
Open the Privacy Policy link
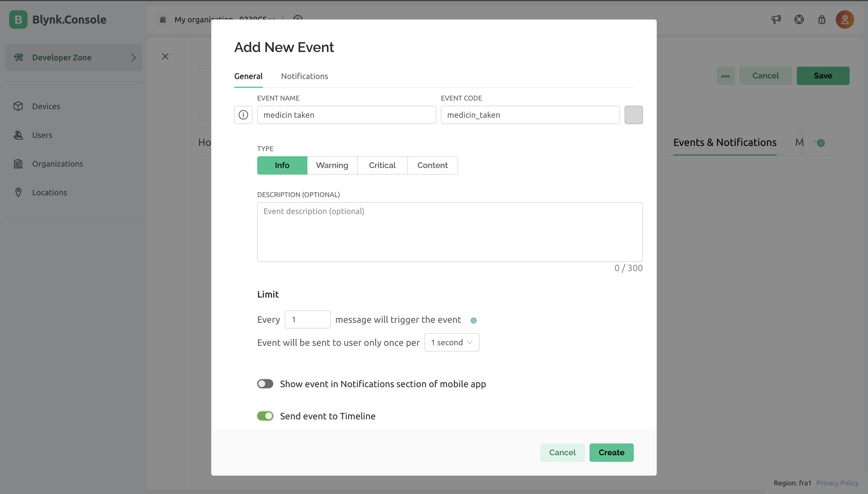(837, 483)
